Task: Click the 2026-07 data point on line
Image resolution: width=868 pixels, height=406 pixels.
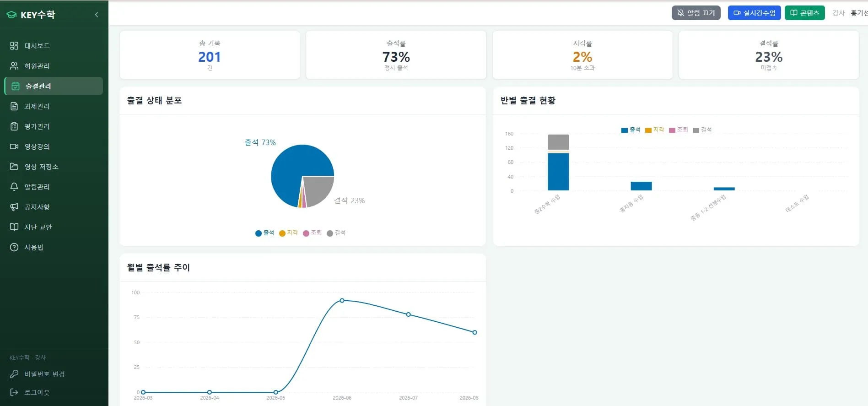Action: pyautogui.click(x=408, y=314)
